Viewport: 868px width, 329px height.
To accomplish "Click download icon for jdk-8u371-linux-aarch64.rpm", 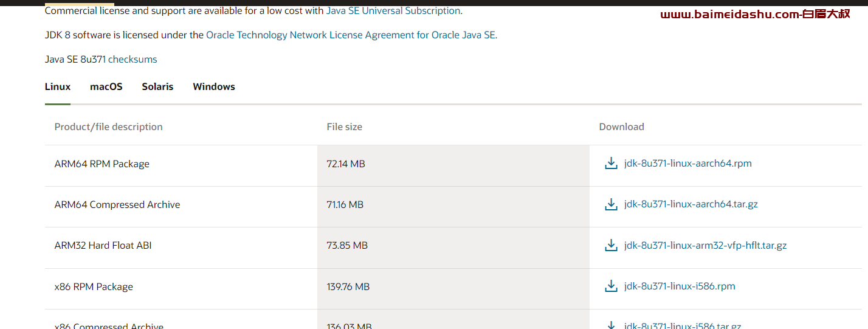I will click(x=611, y=164).
